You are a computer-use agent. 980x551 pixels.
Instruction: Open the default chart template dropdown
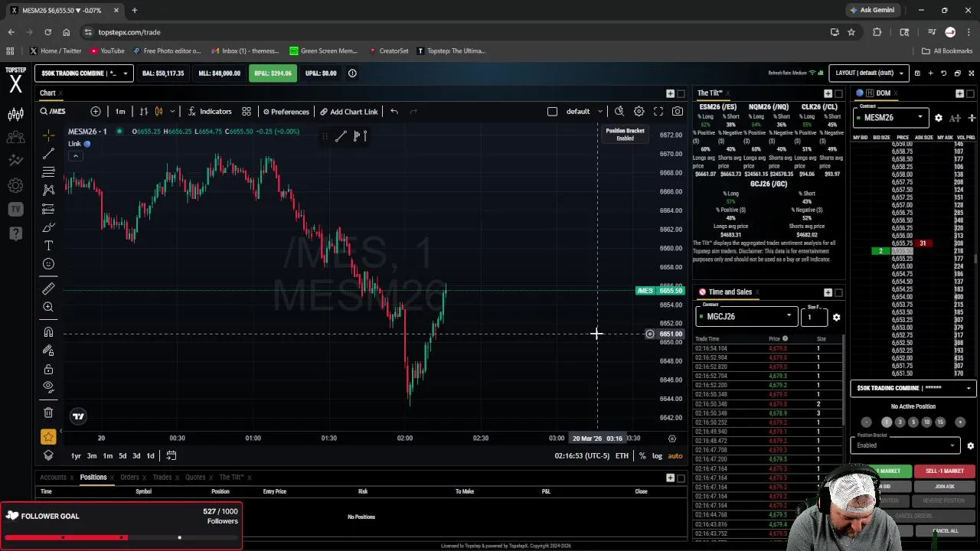(x=584, y=112)
